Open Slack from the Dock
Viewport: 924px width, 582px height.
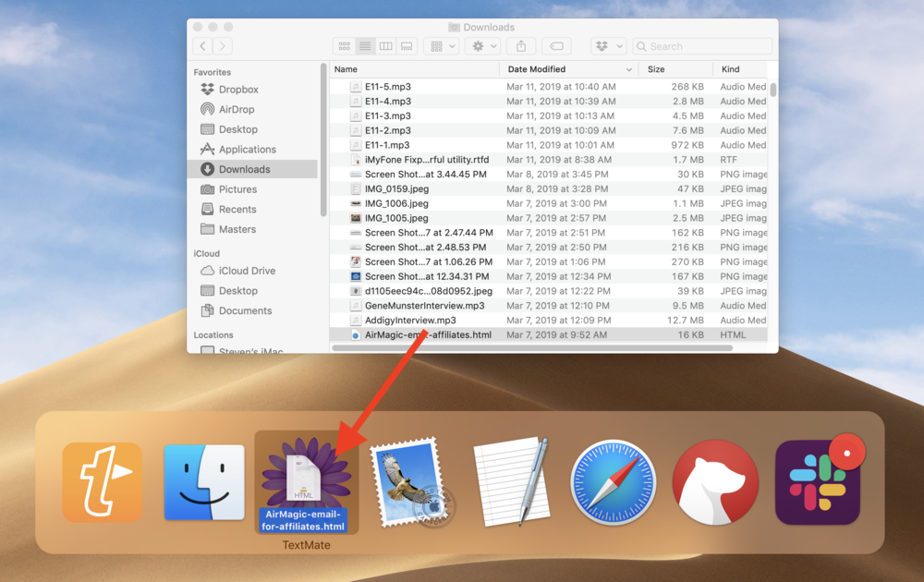pos(818,482)
